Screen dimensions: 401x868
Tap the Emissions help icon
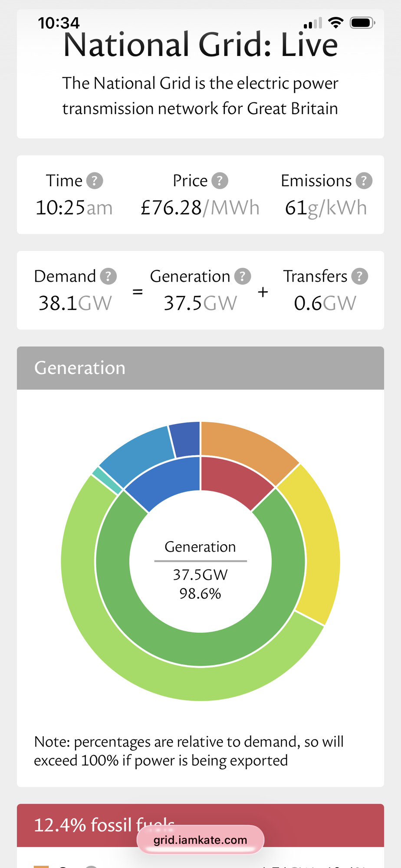[364, 181]
